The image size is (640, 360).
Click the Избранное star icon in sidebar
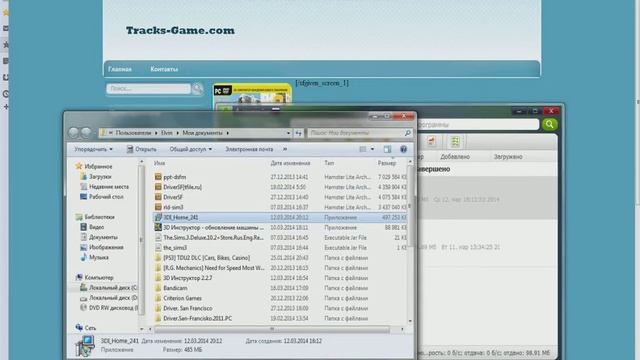tap(79, 166)
